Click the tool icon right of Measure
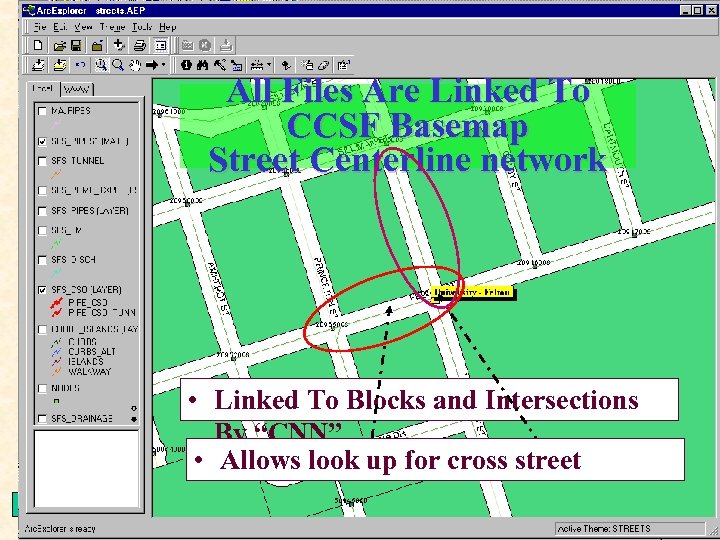Viewport: 720px width, 540px height. [x=286, y=65]
